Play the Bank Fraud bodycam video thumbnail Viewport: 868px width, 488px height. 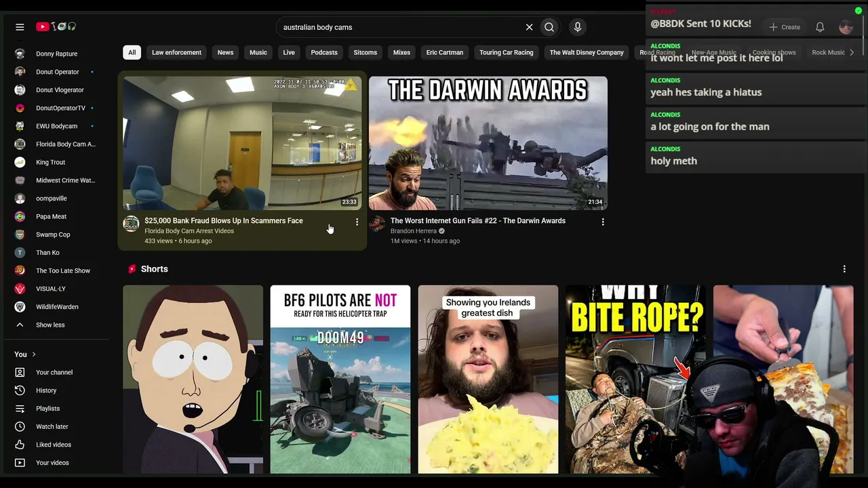point(242,143)
